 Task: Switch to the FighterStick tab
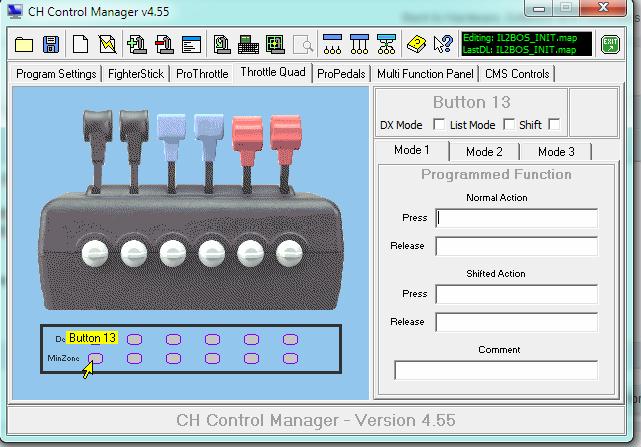coord(136,74)
